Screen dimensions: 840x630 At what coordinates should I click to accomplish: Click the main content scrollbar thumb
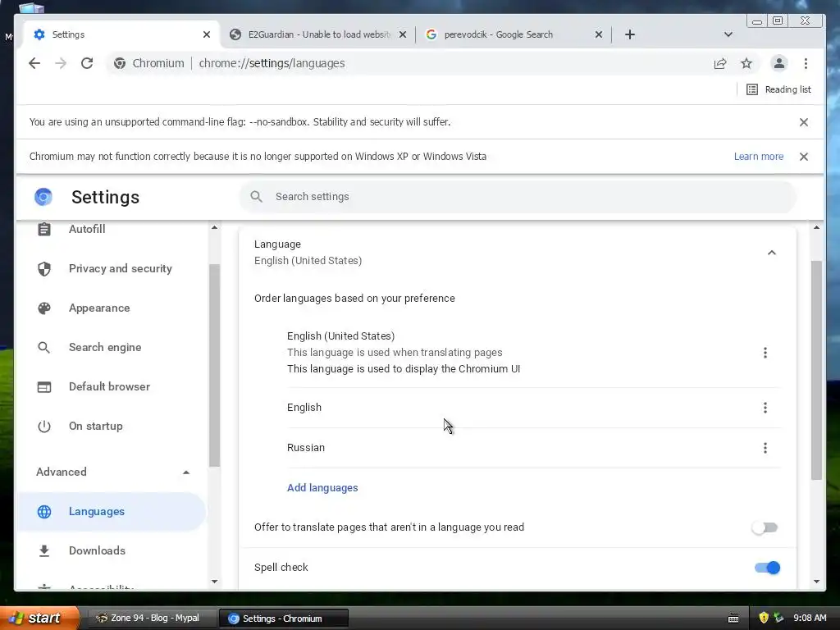click(816, 370)
